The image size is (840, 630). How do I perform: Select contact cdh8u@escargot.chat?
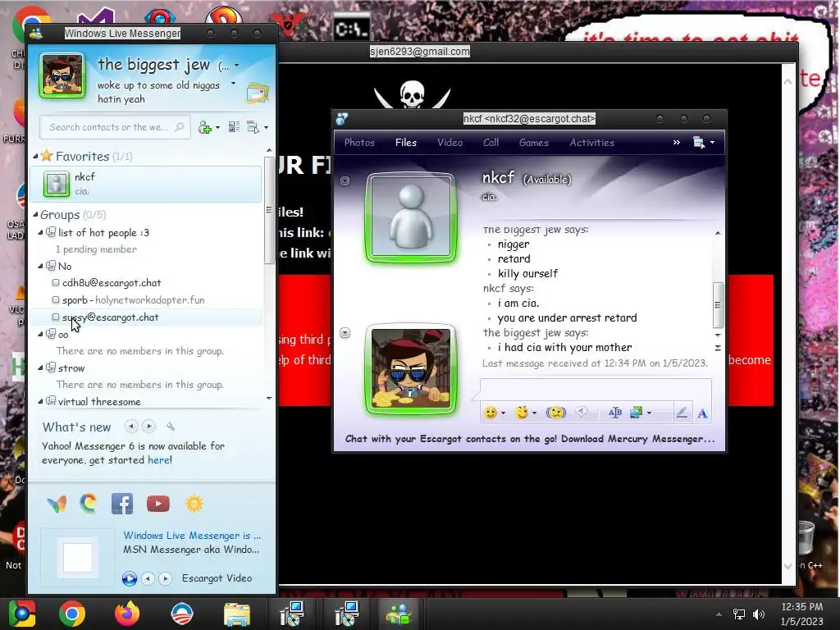coord(112,283)
